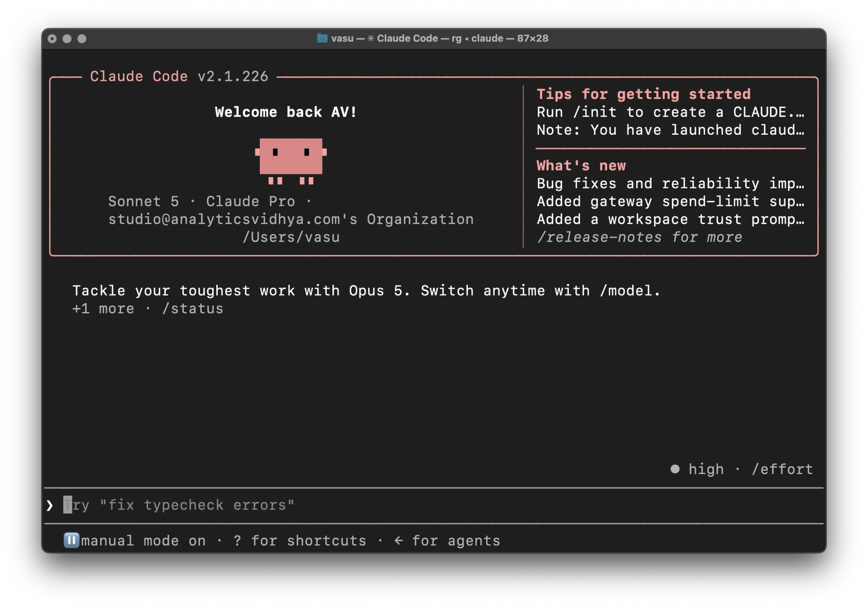This screenshot has height=608, width=868.
Task: Click the "/Users/vasu" path
Action: click(291, 237)
